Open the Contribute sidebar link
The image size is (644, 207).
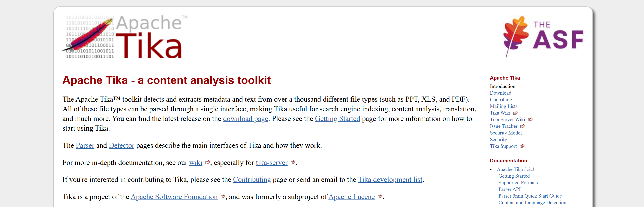pos(500,100)
